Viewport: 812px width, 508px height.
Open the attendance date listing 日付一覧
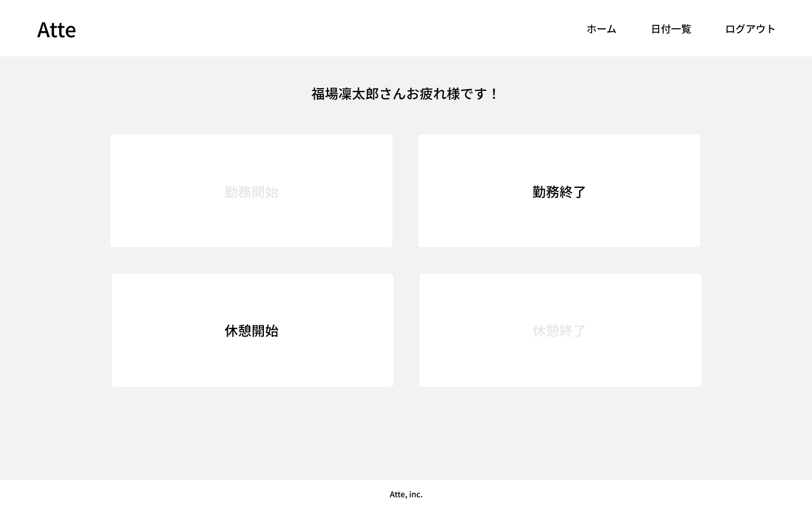[x=670, y=29]
